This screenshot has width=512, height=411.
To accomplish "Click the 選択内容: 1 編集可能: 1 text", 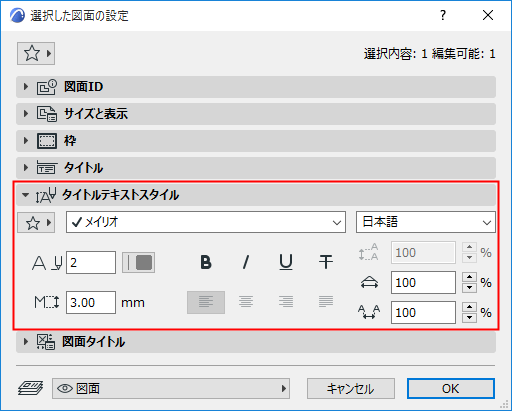I will (x=429, y=54).
